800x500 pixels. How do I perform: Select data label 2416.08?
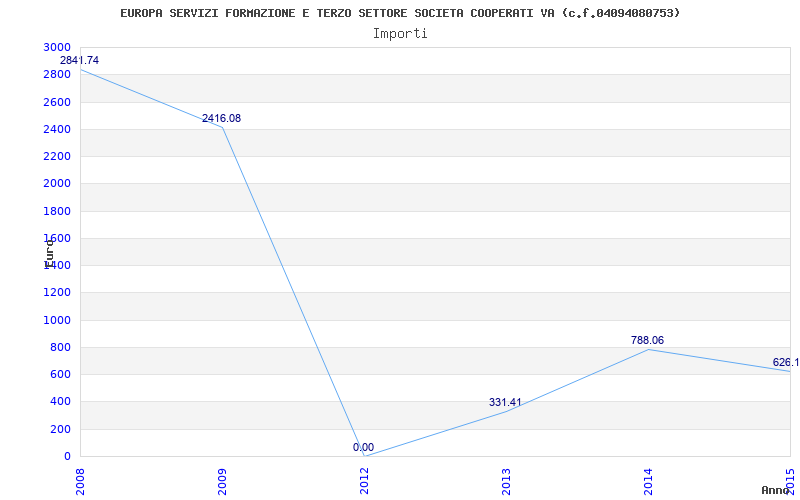221,118
